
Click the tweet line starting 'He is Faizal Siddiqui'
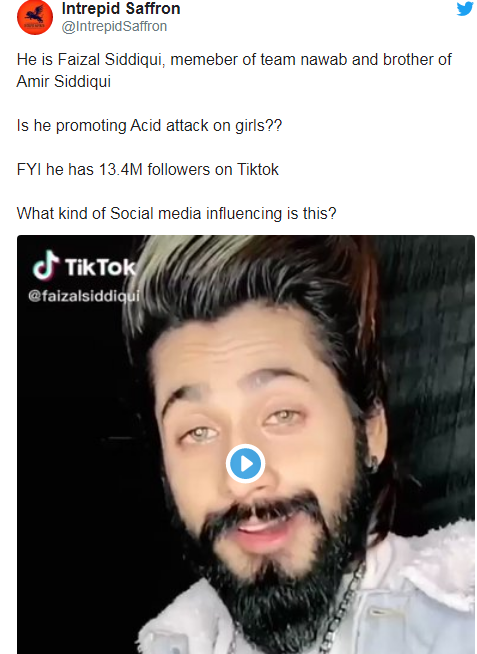(x=234, y=60)
